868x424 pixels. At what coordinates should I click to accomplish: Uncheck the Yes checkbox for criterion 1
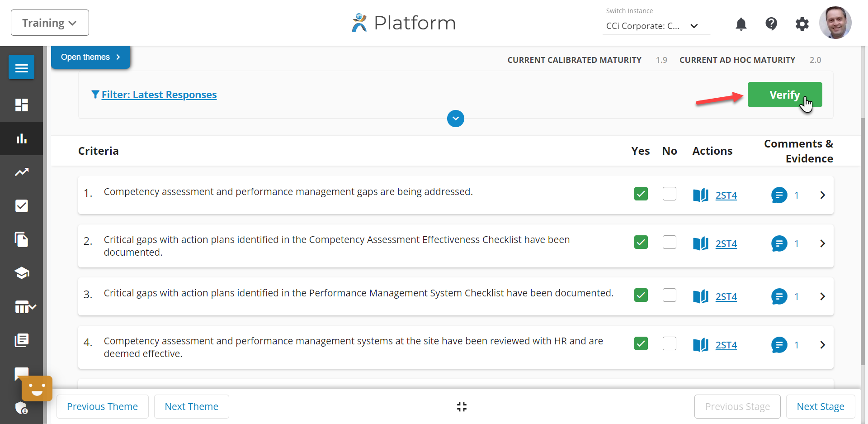(641, 194)
